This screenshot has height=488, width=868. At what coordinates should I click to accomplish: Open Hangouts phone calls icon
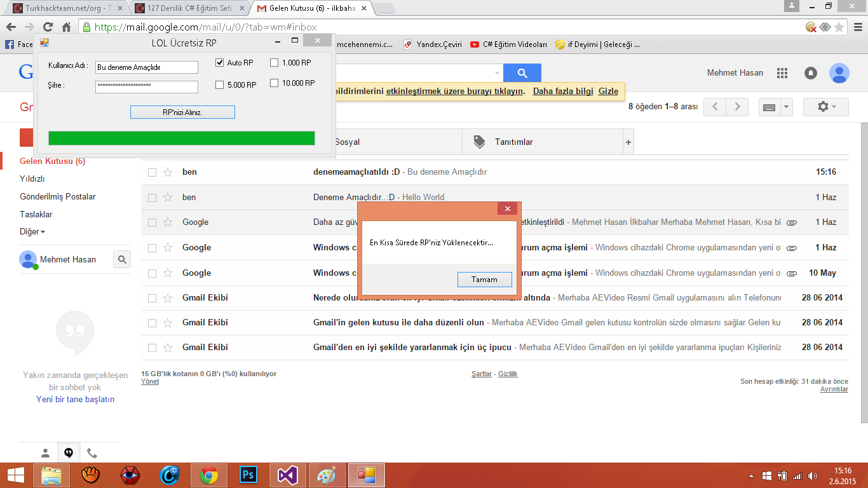coord(92,453)
